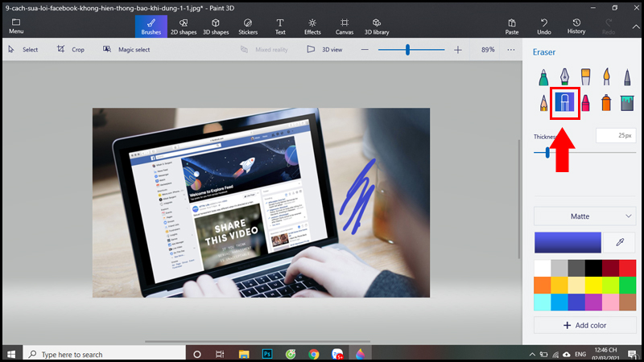The image size is (644, 362).
Task: Click the thickness slider handle
Action: pyautogui.click(x=547, y=152)
